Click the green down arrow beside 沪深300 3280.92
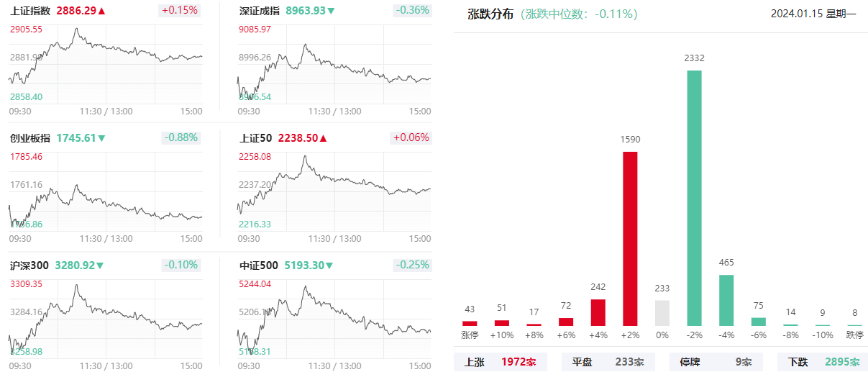868x372 pixels. pos(100,266)
